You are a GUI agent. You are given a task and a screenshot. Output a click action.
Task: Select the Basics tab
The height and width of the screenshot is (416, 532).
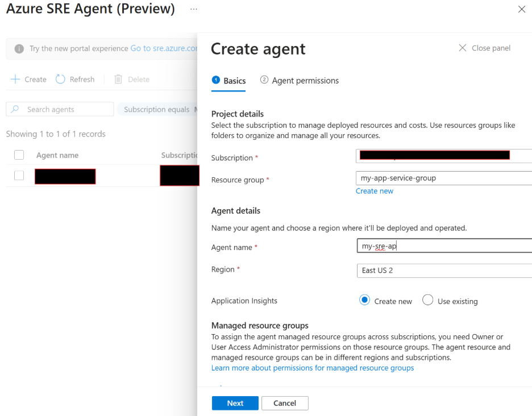point(228,81)
